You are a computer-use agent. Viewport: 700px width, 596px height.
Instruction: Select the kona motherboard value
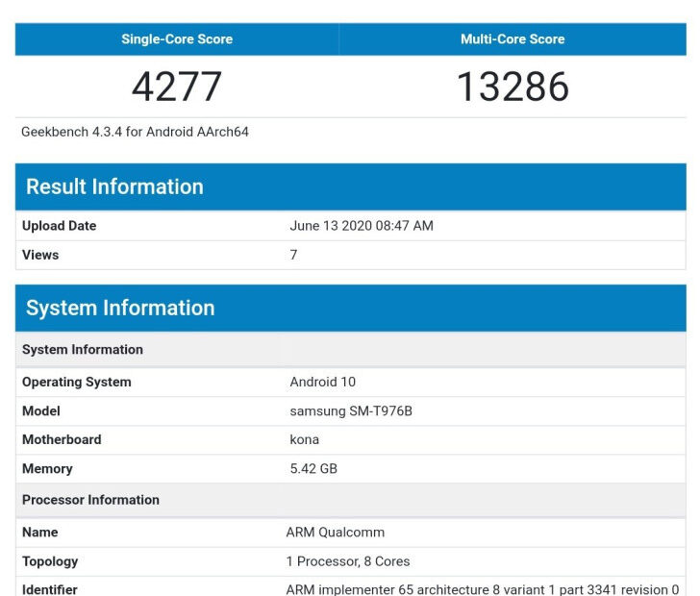(x=304, y=439)
